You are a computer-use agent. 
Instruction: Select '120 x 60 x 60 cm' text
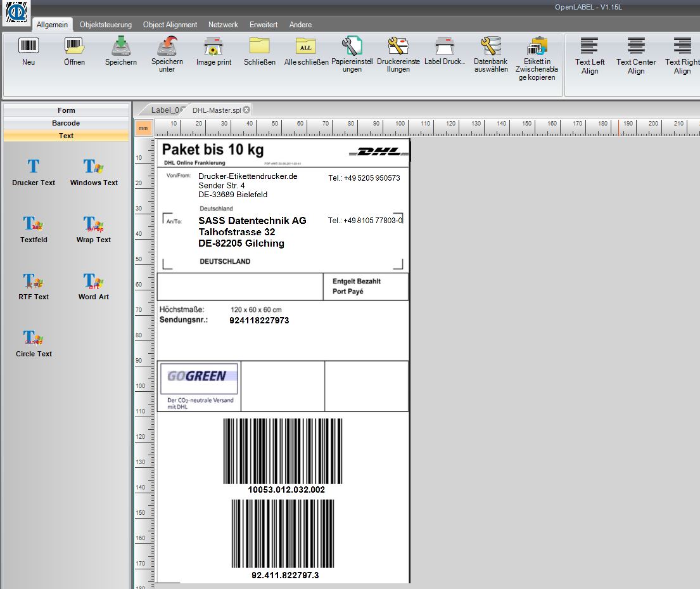click(x=257, y=309)
